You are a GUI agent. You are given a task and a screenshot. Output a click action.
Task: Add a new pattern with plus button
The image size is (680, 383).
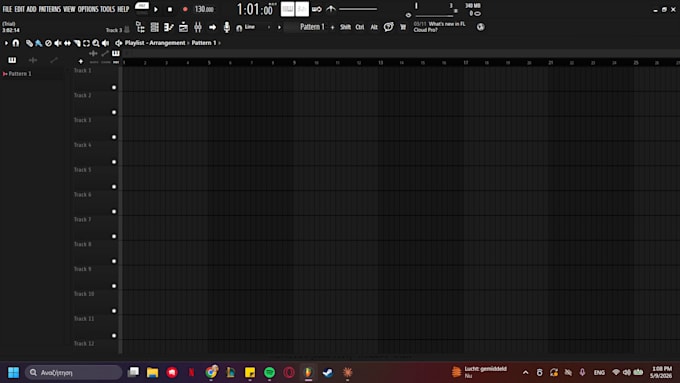(x=333, y=27)
